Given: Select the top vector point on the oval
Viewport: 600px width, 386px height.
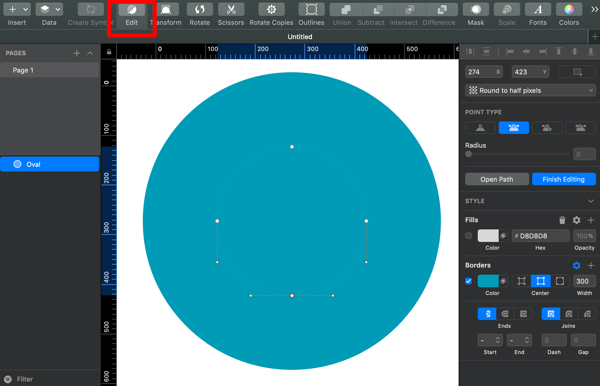Looking at the screenshot, I should (292, 147).
